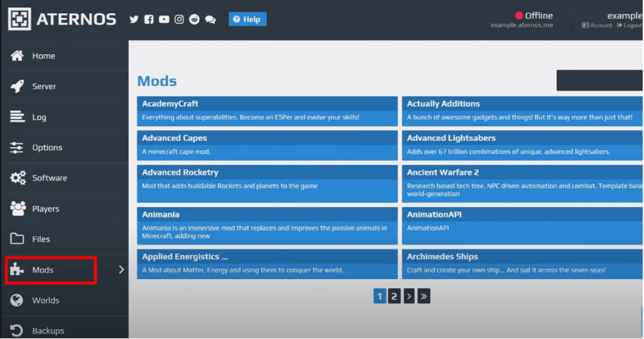Click the Software gears icon

18,178
